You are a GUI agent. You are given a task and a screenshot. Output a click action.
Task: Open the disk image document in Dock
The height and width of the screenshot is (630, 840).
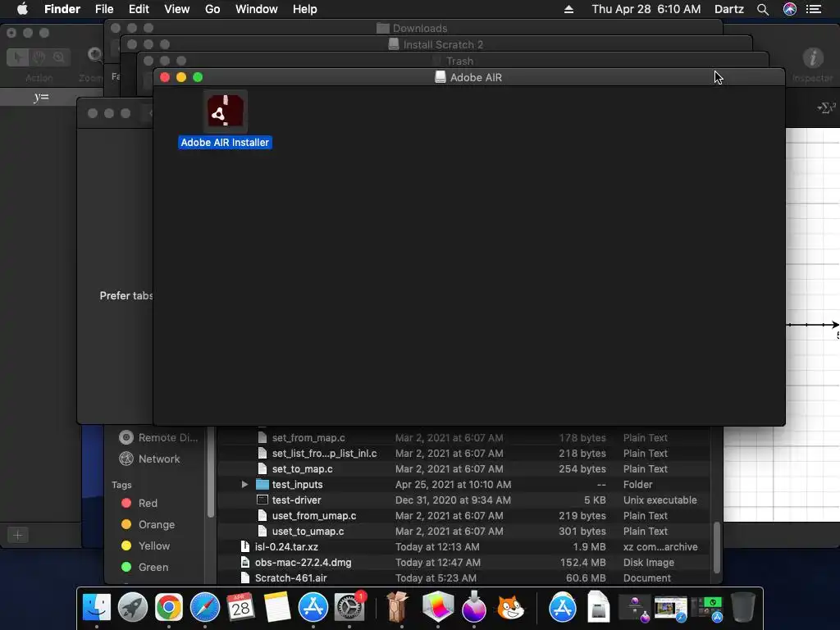pyautogui.click(x=598, y=608)
